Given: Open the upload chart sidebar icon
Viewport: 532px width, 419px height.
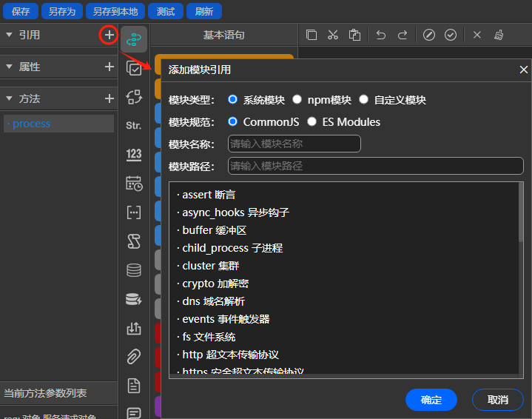Looking at the screenshot, I should coord(134,329).
